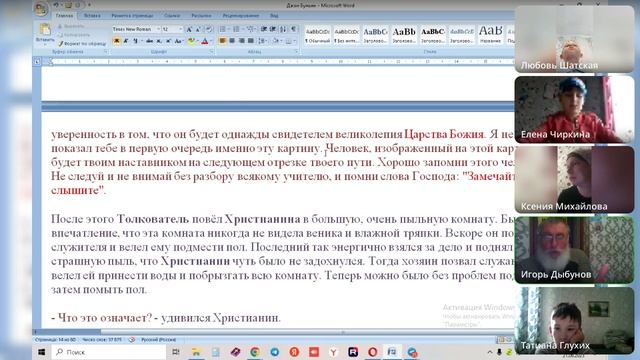Viewport: 640px width, 360px height.
Task: Open Task View on the taskbar
Action: click(176, 352)
